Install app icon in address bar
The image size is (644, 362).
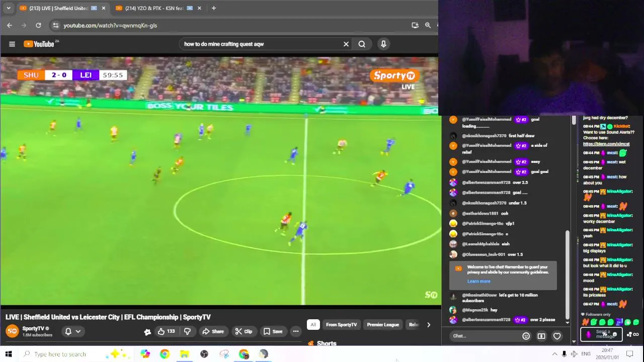click(415, 25)
